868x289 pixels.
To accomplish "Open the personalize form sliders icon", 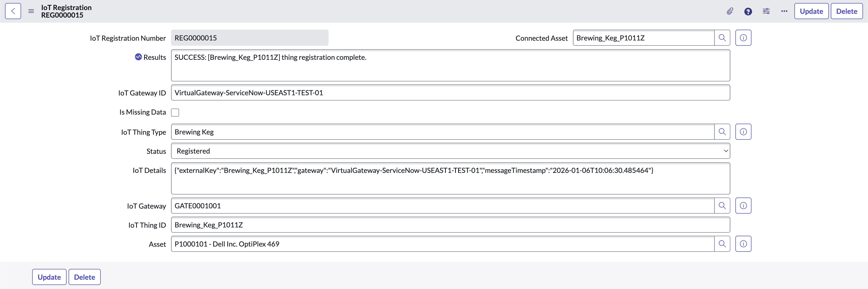I will pos(766,11).
